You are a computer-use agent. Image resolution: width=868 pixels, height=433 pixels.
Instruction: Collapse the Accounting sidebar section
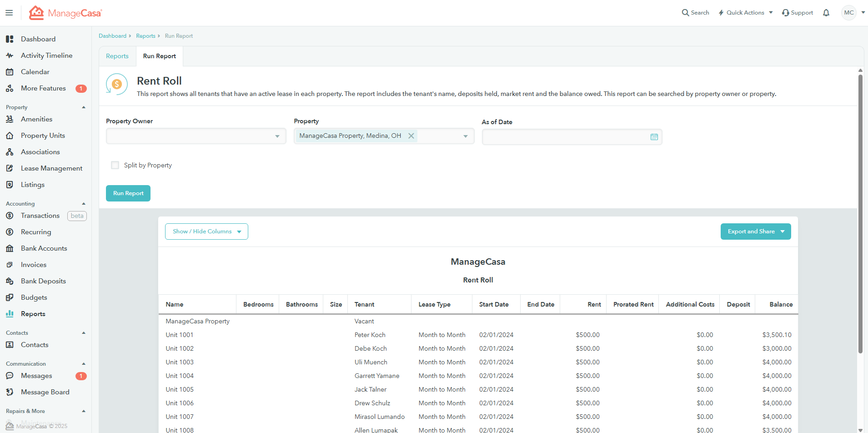(84, 204)
